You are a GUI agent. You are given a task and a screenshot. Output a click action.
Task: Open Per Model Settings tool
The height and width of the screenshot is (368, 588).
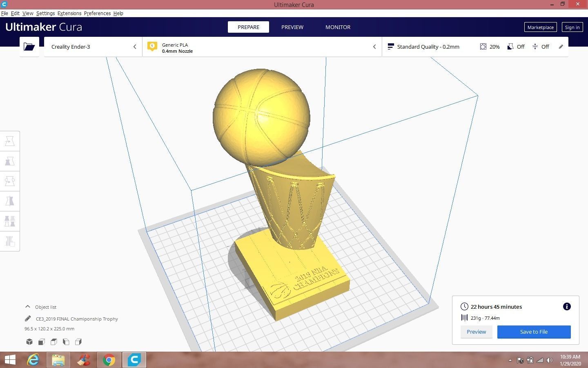[10, 221]
